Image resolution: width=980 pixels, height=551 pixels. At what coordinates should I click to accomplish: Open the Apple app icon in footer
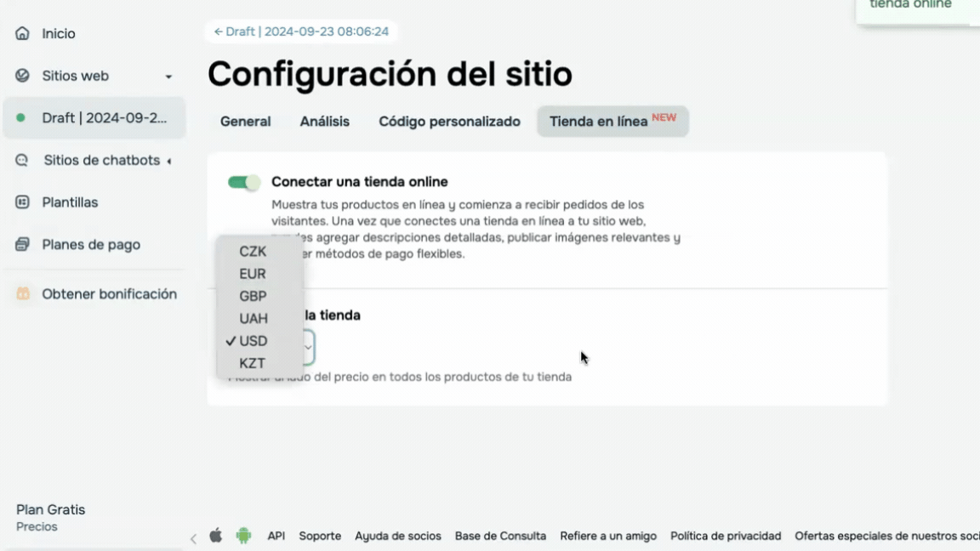216,536
